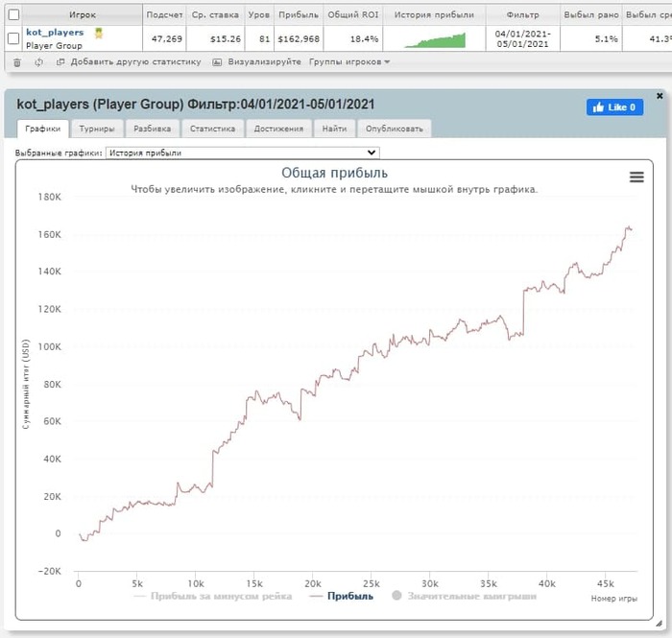Screen dimensions: 672x638
Task: Click the 18.4% ROI cell
Action: (x=353, y=39)
